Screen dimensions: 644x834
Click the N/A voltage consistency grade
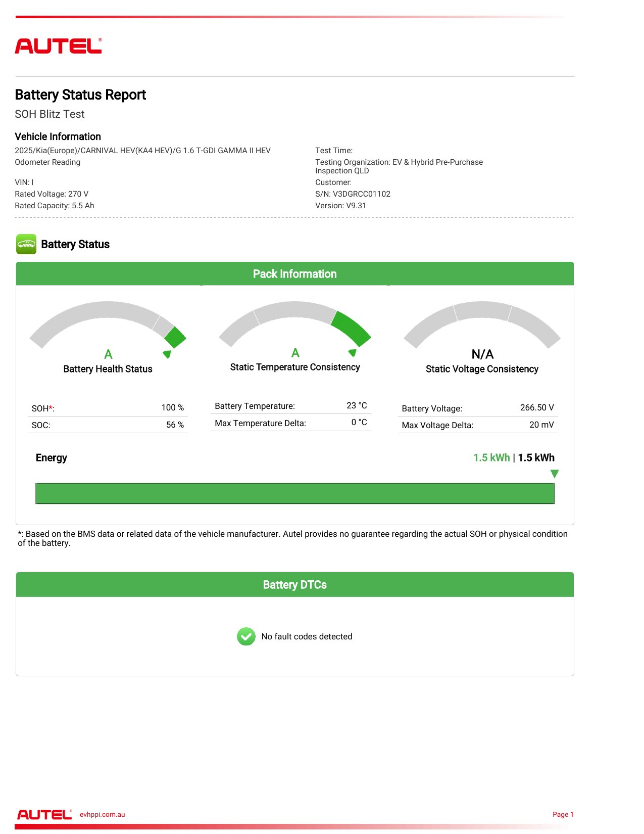(x=482, y=354)
